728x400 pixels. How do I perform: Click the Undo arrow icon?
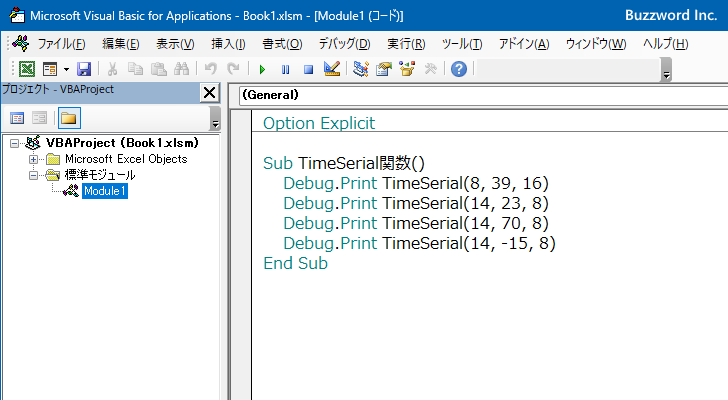210,69
